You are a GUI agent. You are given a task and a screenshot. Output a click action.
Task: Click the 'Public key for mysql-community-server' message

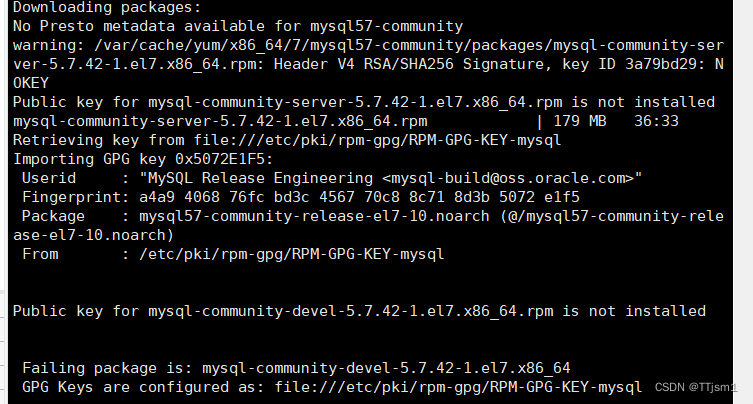click(x=364, y=102)
